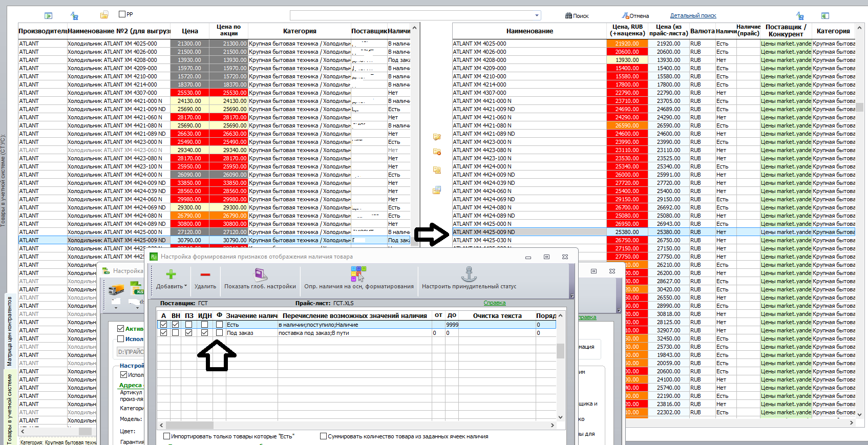Open the Справка link in the dialog
This screenshot has width=868, height=445.
(x=495, y=303)
